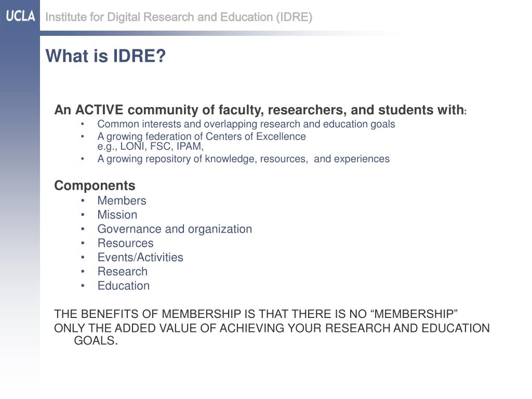The image size is (532, 399).
Task: Click the bullet dot beside 'Members'
Action: pos(83,201)
